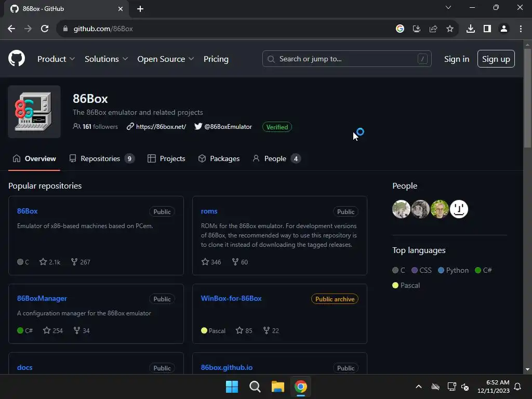View WinBox-for-86Box 85 stars
The image size is (532, 399).
[x=244, y=330]
